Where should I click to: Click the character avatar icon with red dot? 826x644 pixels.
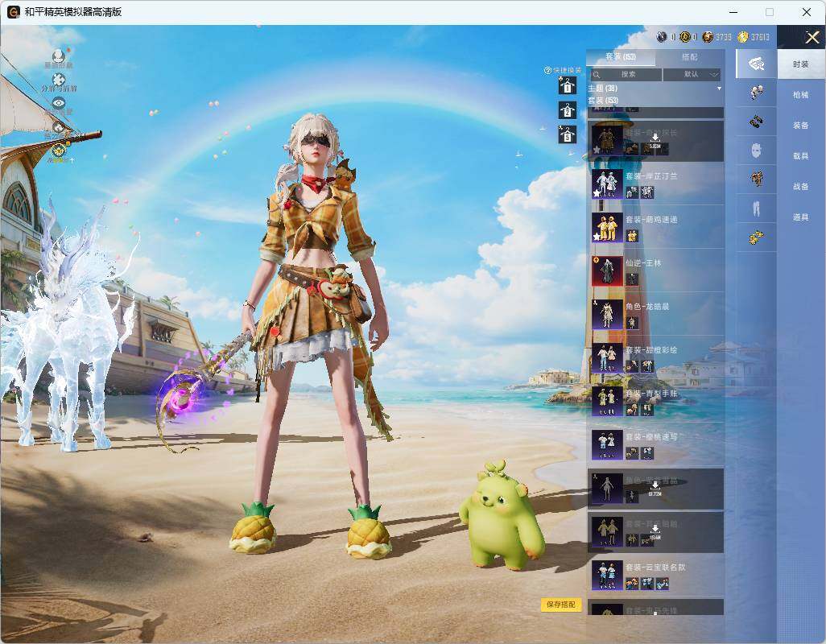59,56
